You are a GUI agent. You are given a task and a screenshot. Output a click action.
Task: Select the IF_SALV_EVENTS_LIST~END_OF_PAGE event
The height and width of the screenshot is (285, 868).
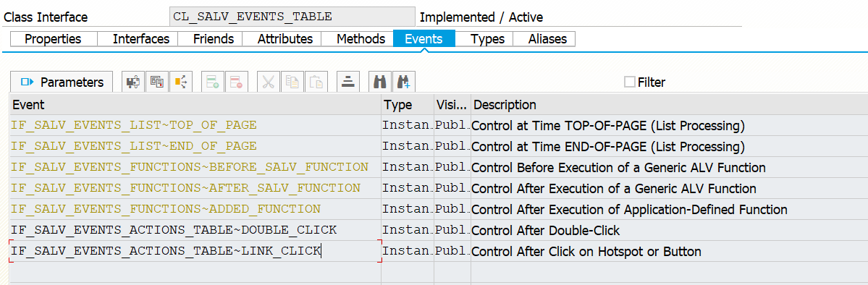point(195,146)
